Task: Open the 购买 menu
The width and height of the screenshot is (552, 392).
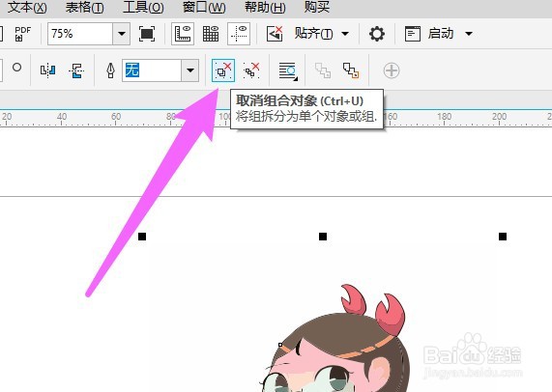Action: tap(317, 7)
